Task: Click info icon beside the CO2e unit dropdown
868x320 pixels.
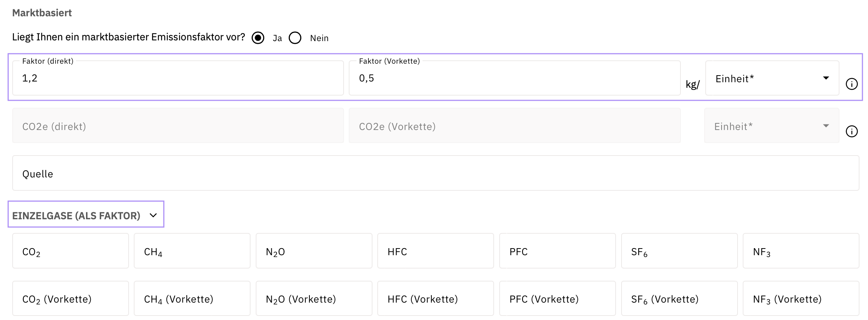Action: tap(851, 131)
